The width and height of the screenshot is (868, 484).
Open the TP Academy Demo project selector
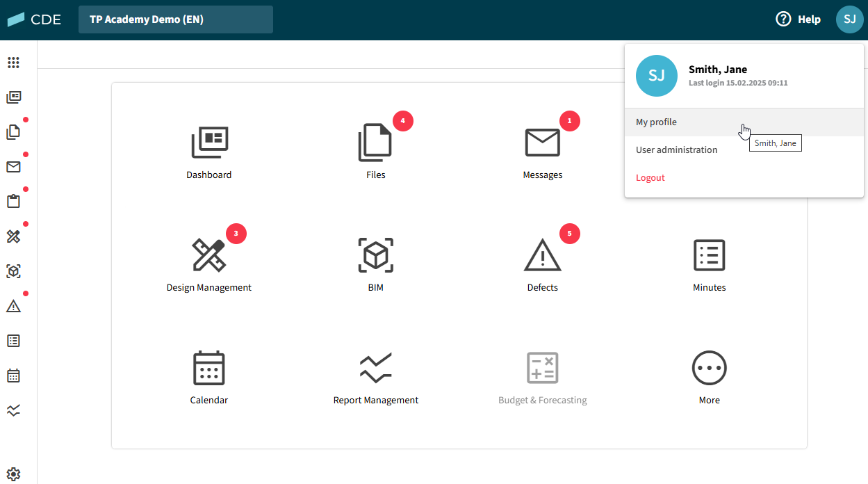(x=176, y=19)
